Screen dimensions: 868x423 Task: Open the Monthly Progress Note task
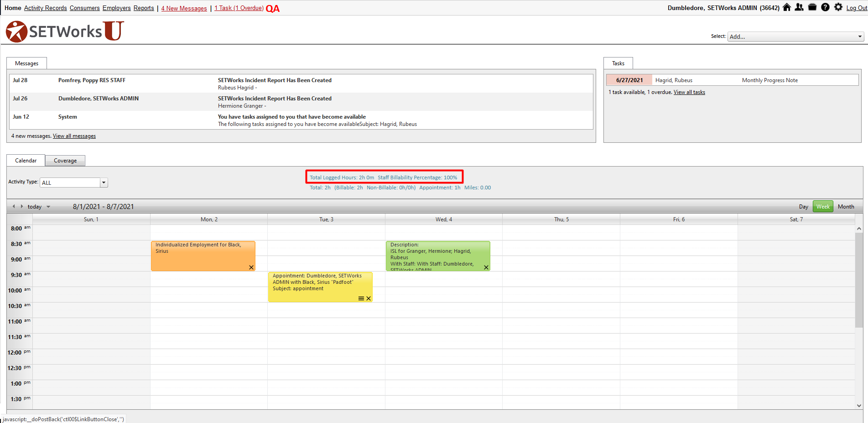pyautogui.click(x=770, y=80)
